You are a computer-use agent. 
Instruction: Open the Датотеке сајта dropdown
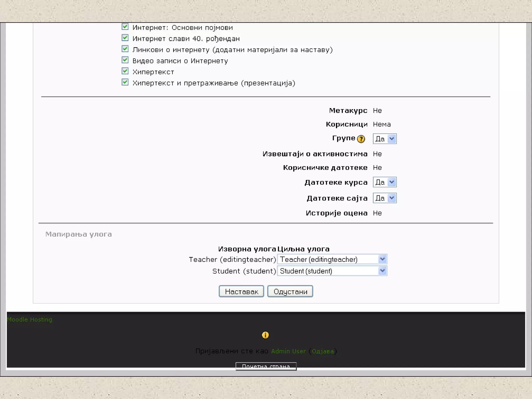[384, 198]
